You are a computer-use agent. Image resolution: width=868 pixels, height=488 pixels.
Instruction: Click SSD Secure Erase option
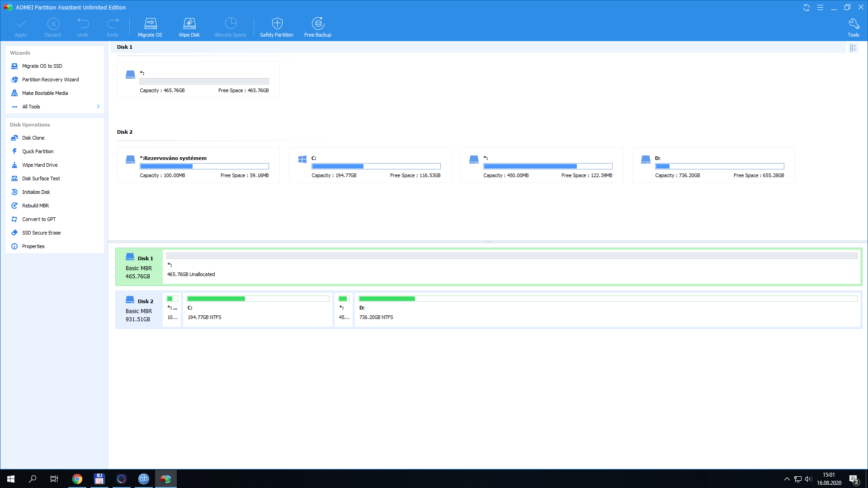(x=41, y=233)
